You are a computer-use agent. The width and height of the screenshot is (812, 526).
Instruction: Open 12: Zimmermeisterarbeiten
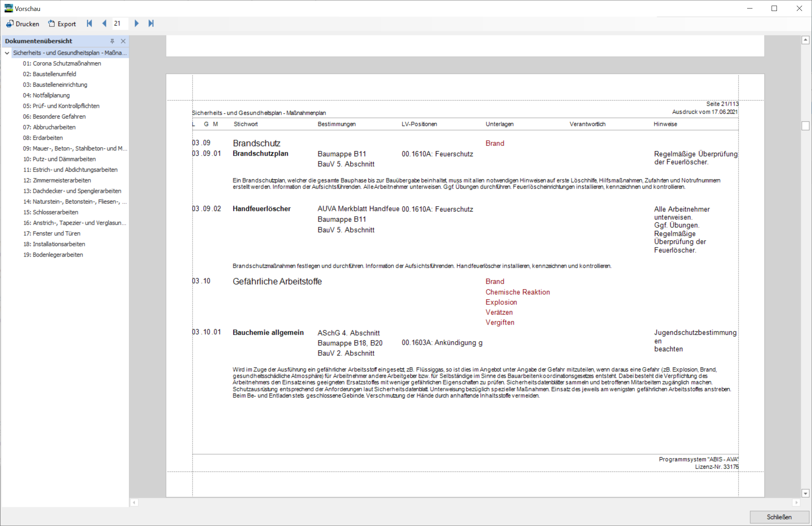tap(57, 180)
